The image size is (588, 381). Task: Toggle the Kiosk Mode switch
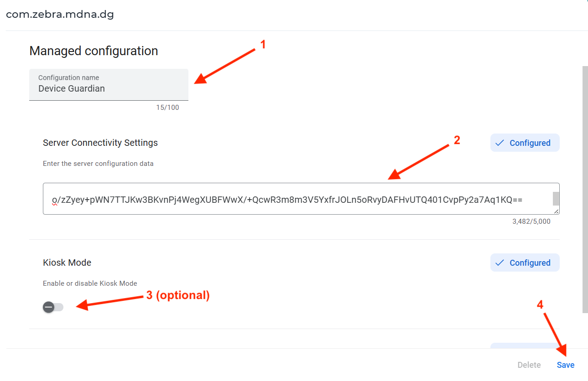(x=53, y=307)
